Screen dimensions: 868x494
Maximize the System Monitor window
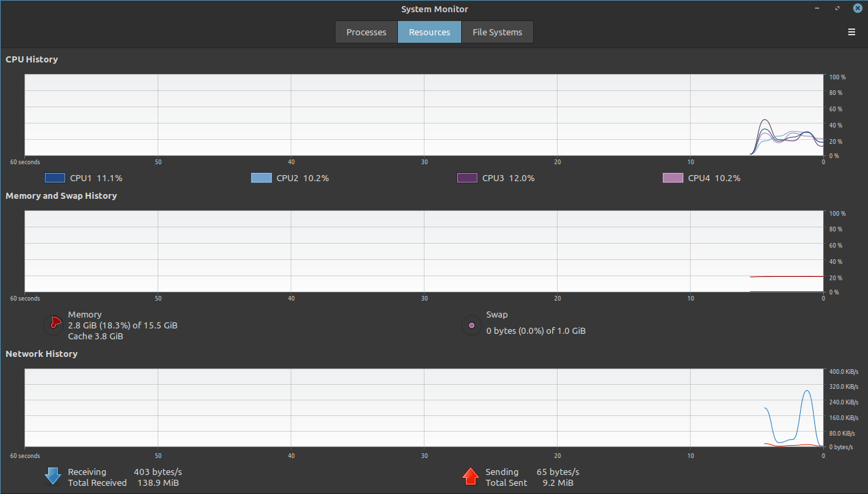[x=837, y=8]
